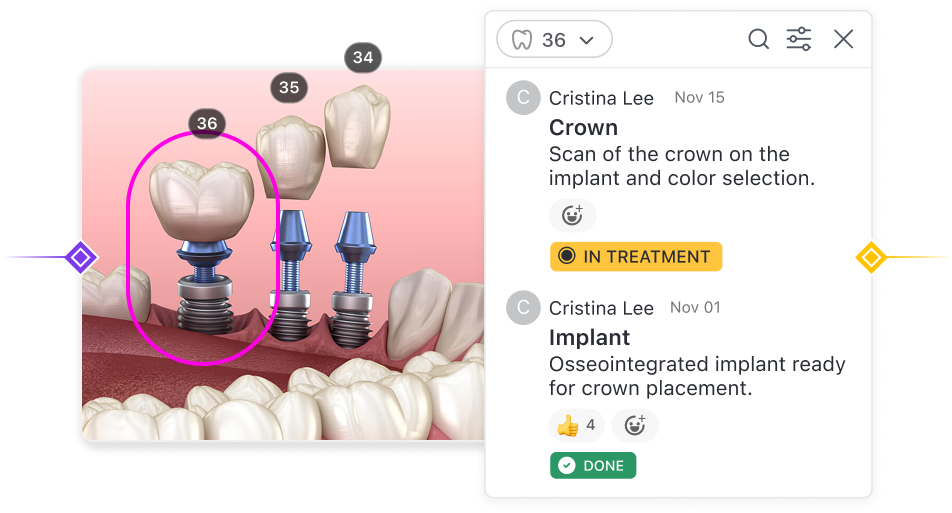Screen dimensions: 952x513
Task: Open the search icon in comments panel
Action: coord(758,39)
